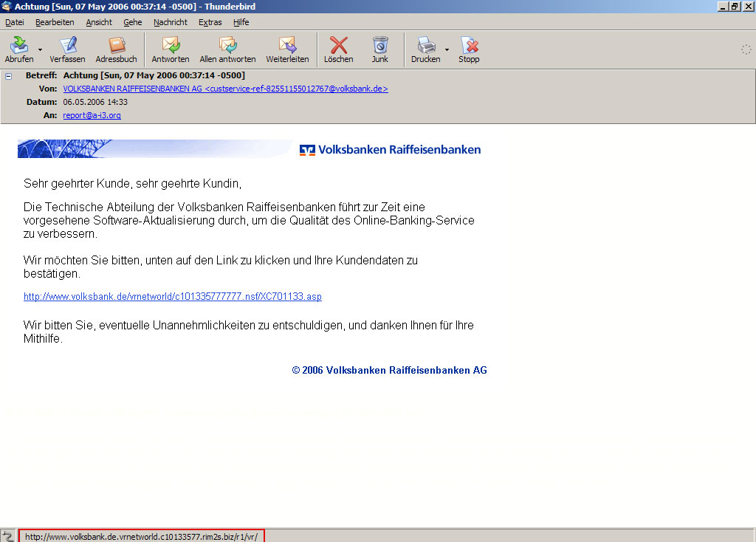Follow the volksbank.de vrnetworld link in message

(173, 297)
